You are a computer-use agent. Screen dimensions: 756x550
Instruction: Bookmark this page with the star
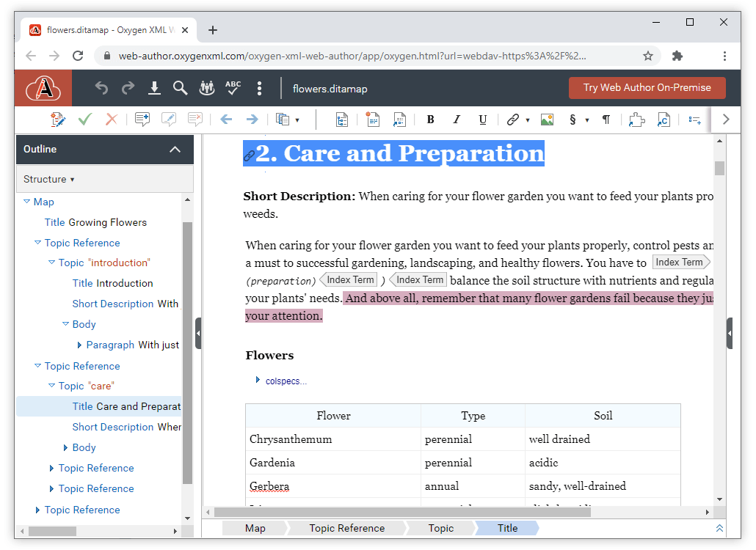648,56
